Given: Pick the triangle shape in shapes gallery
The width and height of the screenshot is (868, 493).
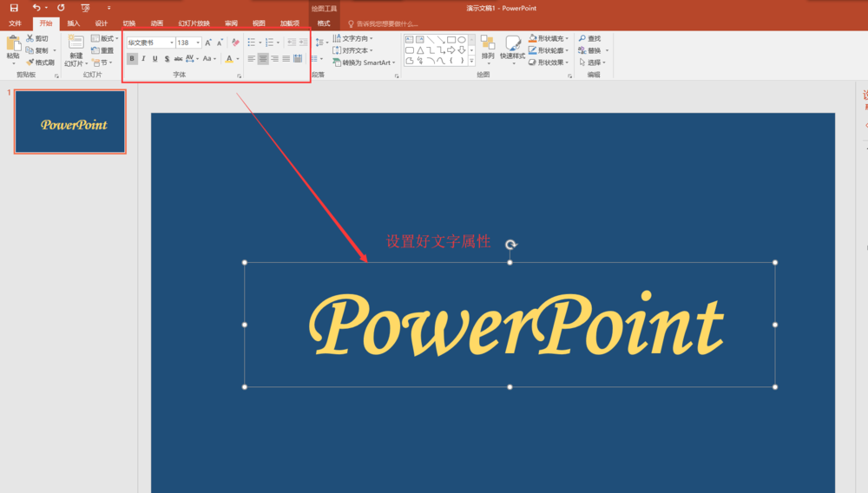Looking at the screenshot, I should (x=420, y=50).
